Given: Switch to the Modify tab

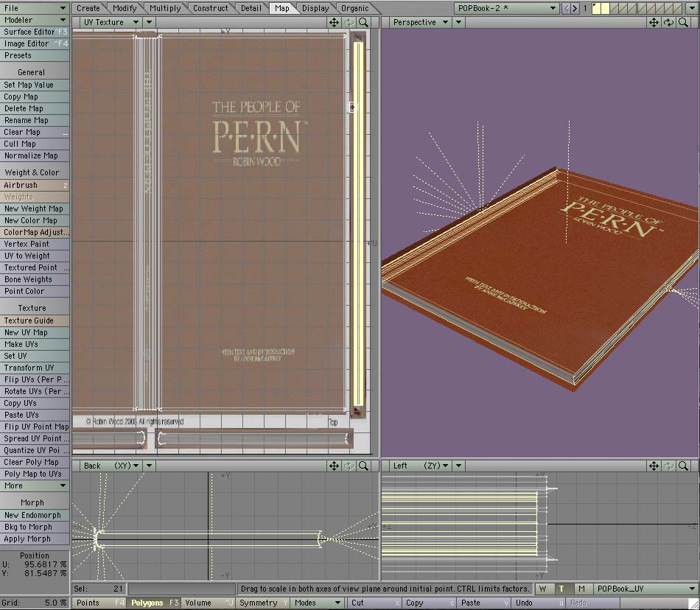Looking at the screenshot, I should pos(125,8).
